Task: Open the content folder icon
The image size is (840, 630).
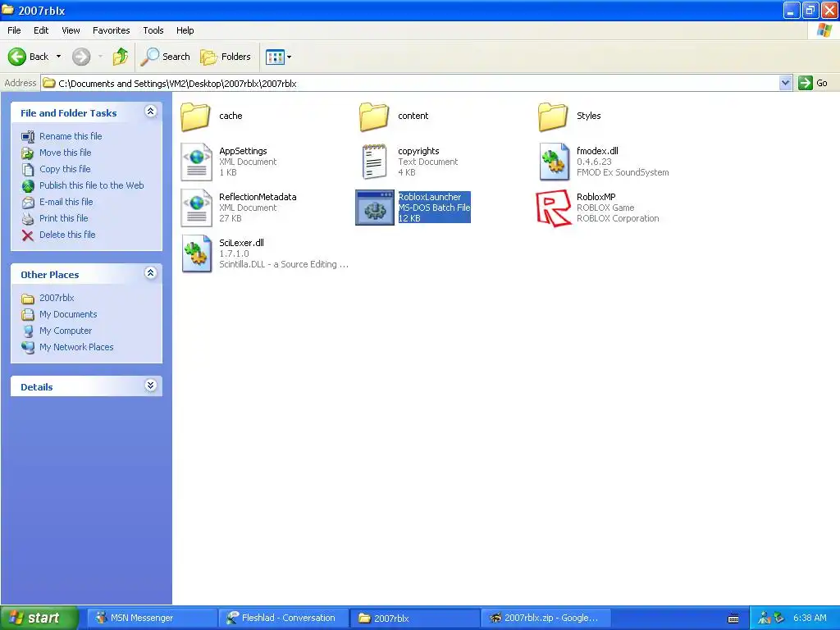Action: 374,116
